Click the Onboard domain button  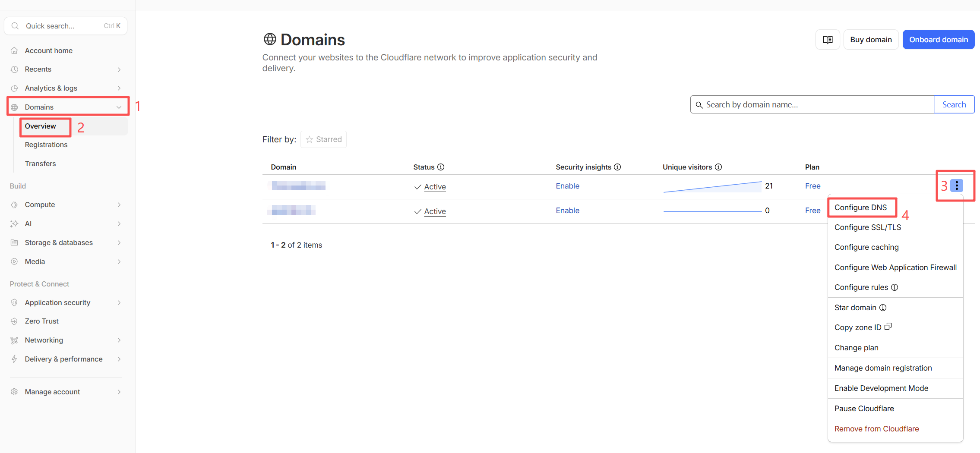coord(939,40)
